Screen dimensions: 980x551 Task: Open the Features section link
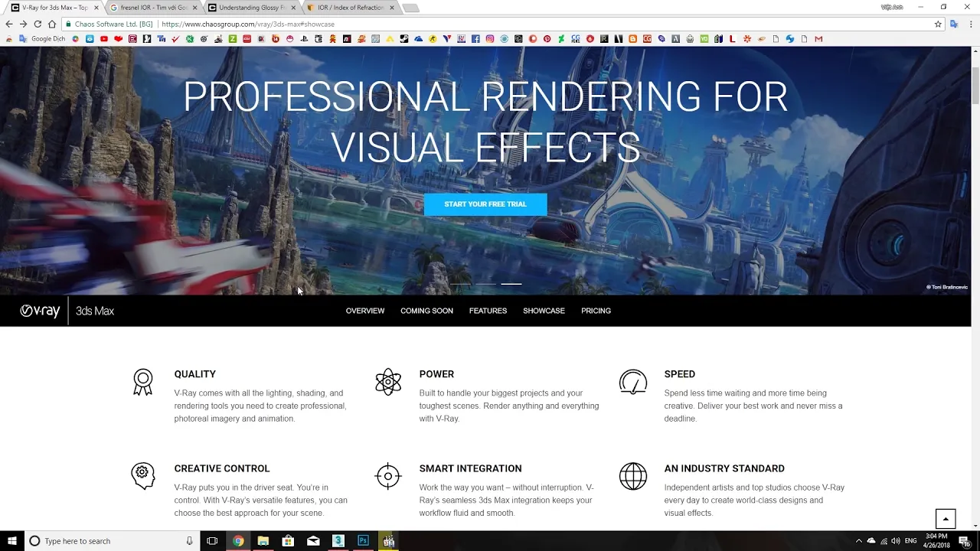488,311
